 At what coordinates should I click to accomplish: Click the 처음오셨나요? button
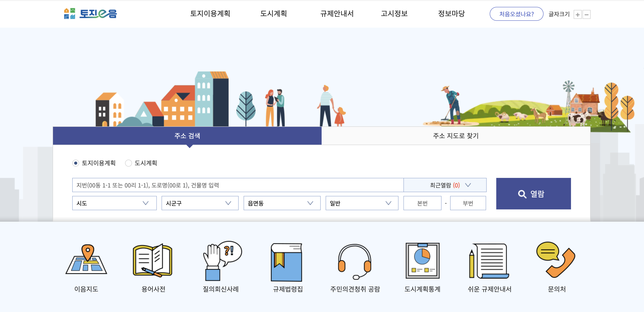516,14
